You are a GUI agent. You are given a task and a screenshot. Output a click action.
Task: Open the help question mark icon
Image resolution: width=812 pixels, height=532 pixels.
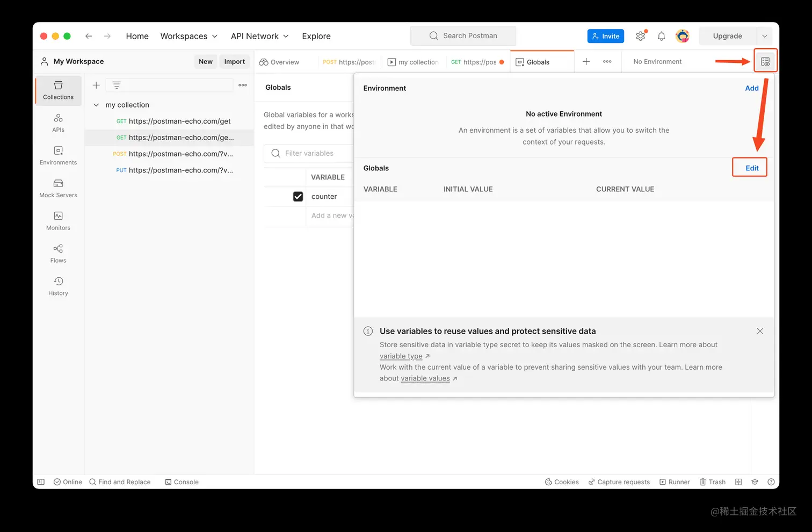(771, 482)
